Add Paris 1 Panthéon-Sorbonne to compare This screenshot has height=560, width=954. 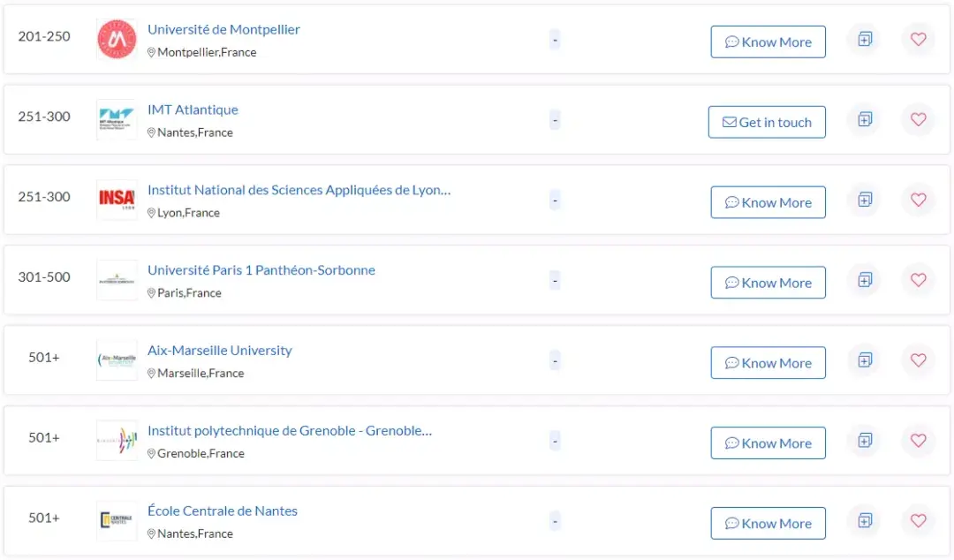click(865, 280)
